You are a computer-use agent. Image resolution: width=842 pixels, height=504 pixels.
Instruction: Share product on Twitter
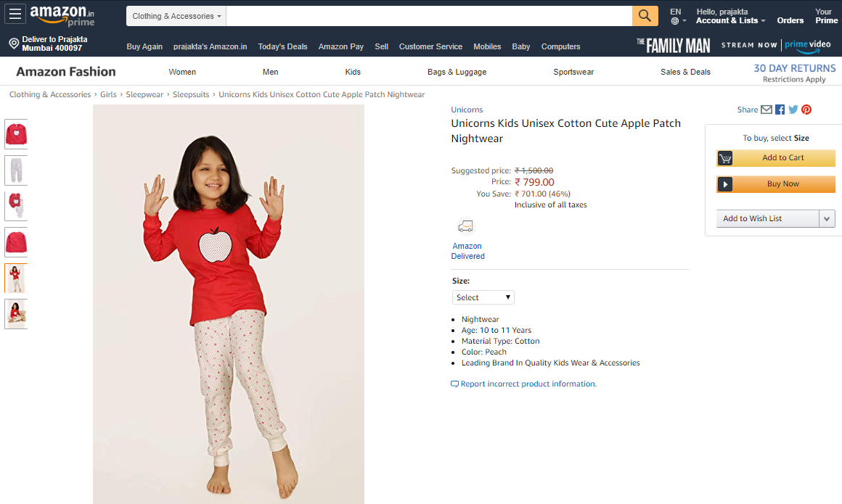pos(793,110)
